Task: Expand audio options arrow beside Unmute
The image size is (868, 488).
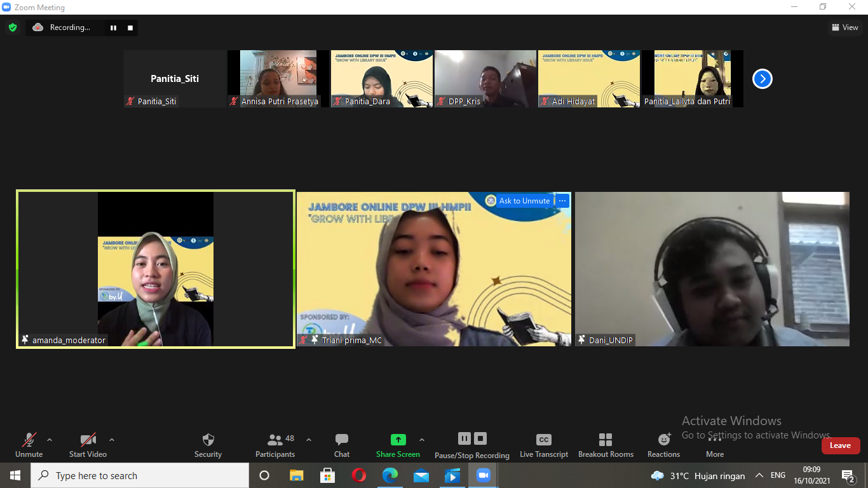Action: coord(50,440)
